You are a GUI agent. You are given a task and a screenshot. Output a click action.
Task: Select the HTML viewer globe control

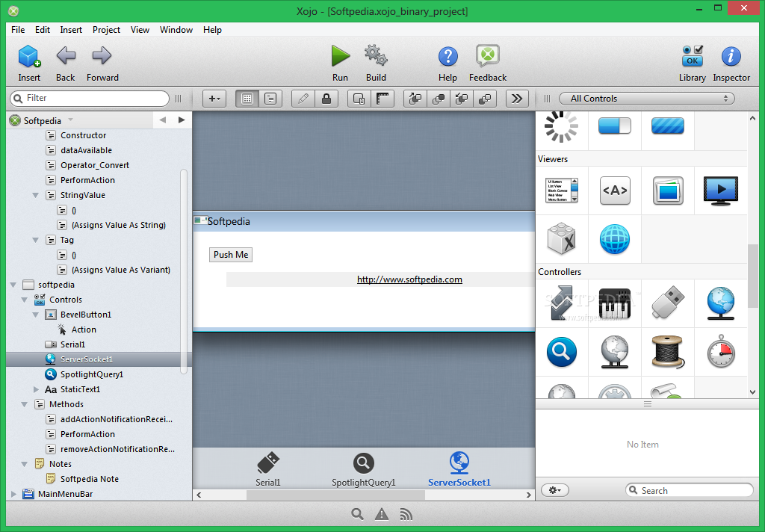(614, 239)
